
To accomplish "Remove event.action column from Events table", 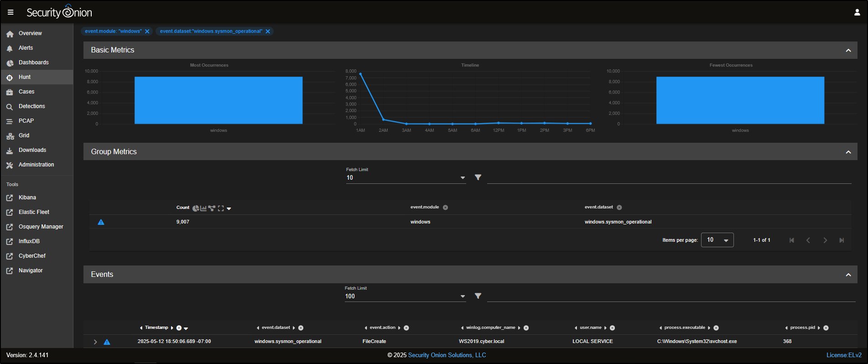I will [x=406, y=328].
